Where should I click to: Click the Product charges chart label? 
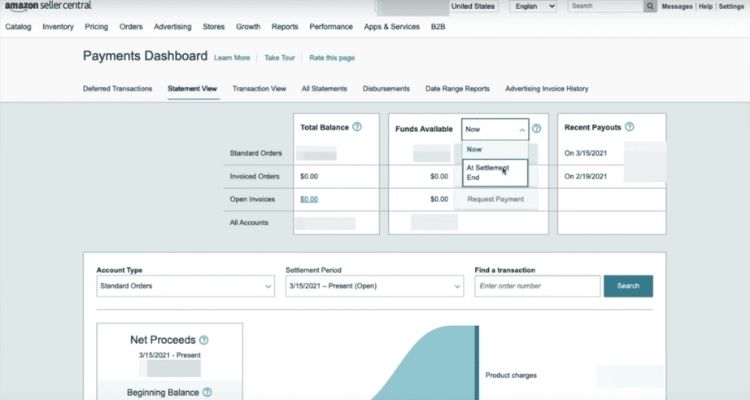point(511,375)
